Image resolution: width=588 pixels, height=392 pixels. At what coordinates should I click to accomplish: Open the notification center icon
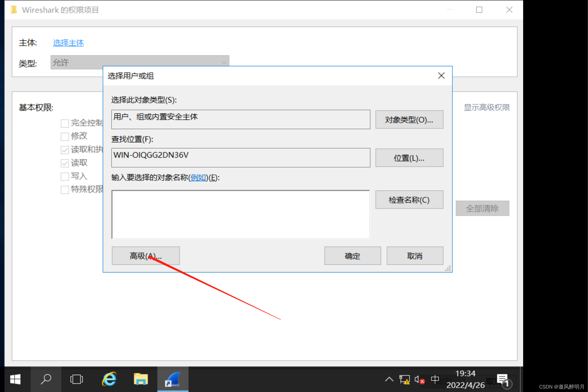[x=502, y=380]
